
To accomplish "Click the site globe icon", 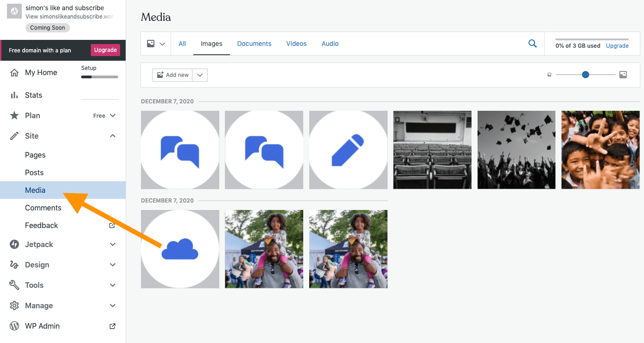I will 14,12.
